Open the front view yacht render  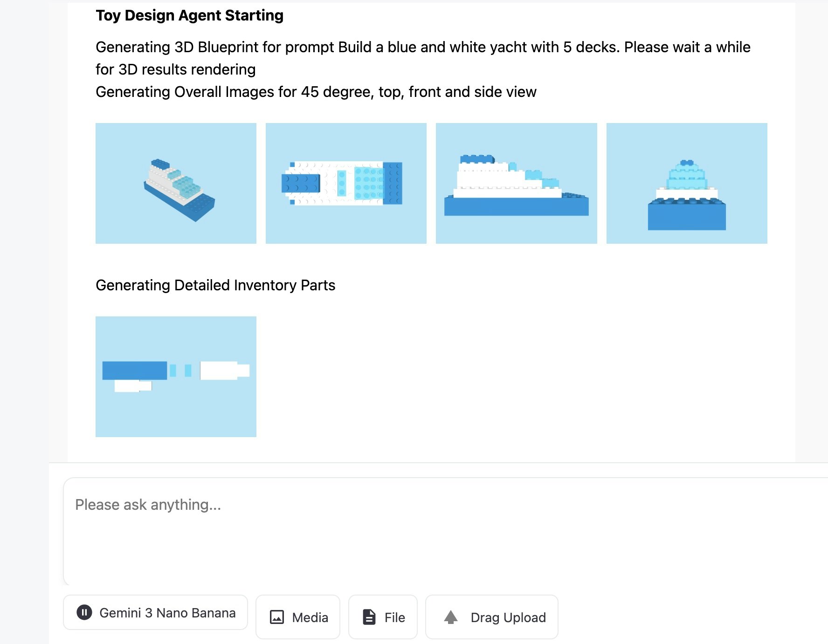[516, 183]
